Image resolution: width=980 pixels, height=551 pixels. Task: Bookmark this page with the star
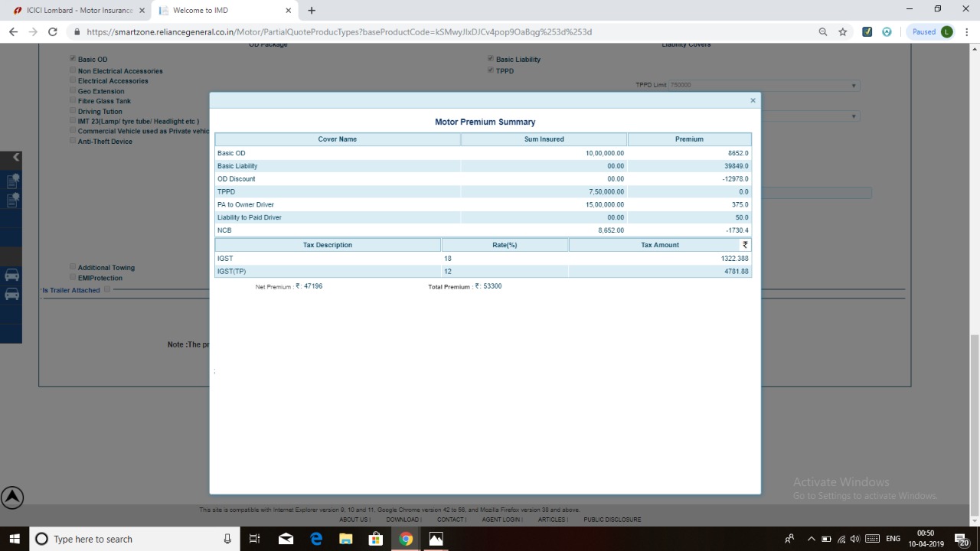[843, 32]
